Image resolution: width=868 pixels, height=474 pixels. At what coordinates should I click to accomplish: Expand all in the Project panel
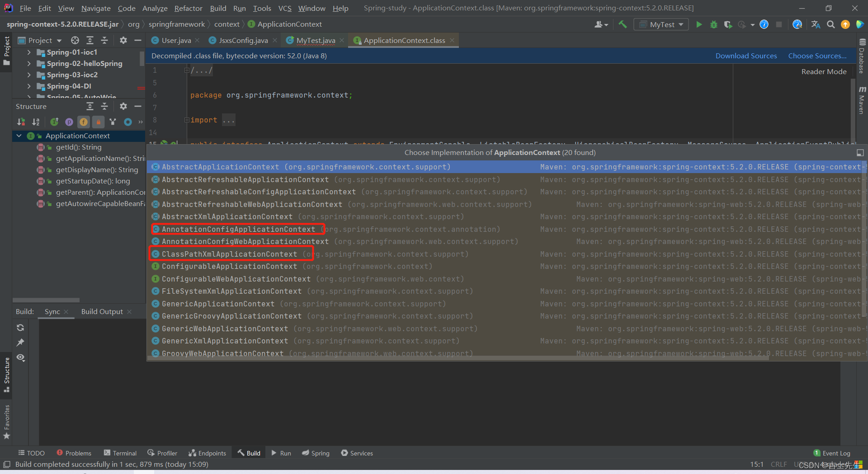(x=90, y=40)
